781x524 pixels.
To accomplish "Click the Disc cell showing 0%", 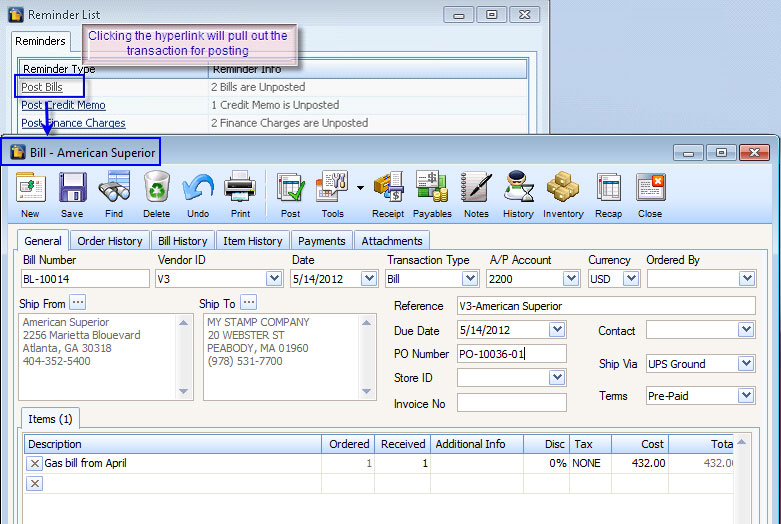I will (x=546, y=463).
